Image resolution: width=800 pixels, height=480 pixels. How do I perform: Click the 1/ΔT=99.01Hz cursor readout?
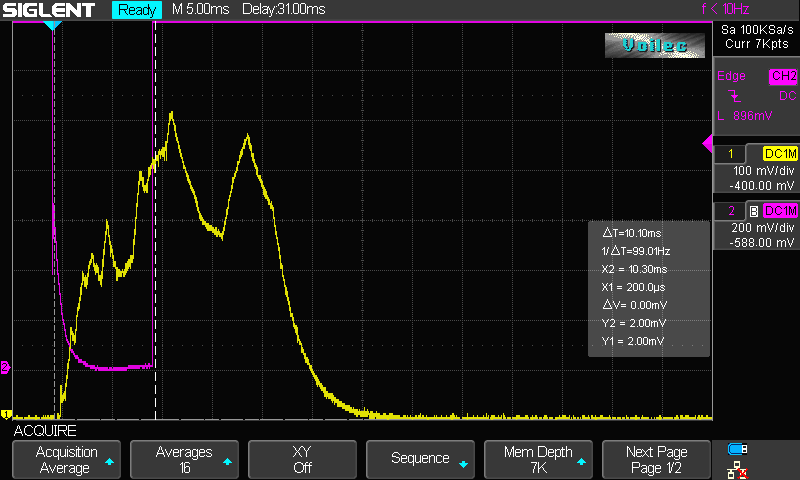(x=636, y=251)
